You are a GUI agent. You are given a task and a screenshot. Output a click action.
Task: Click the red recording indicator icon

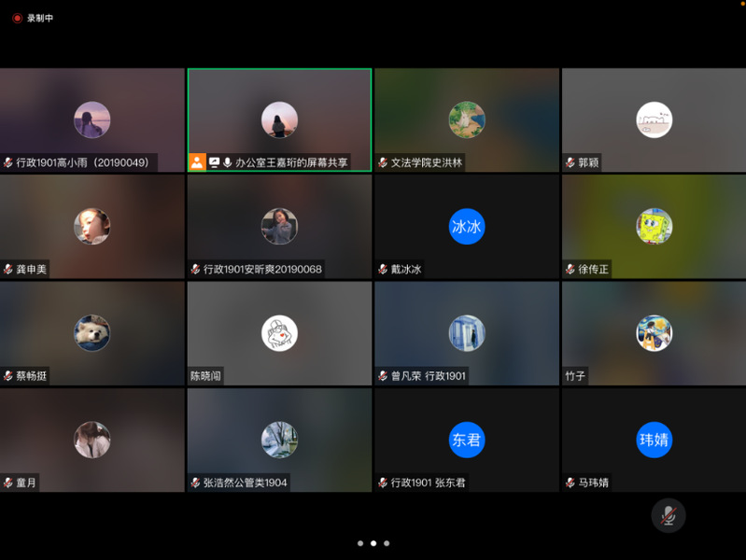(x=17, y=18)
